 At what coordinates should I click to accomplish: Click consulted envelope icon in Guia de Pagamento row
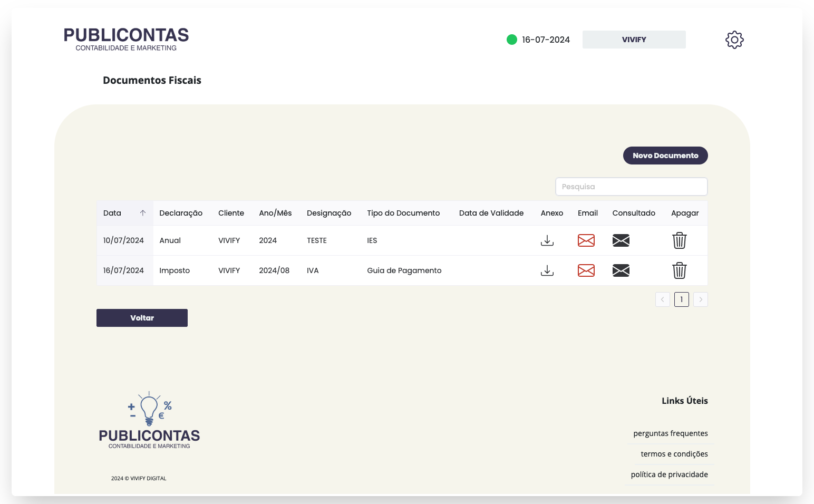621,270
